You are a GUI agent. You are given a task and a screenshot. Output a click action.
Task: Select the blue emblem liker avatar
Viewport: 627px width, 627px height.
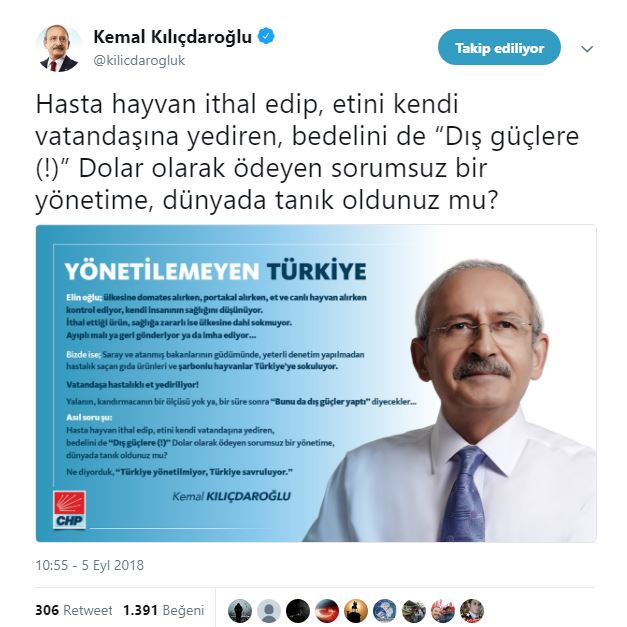pos(385,611)
